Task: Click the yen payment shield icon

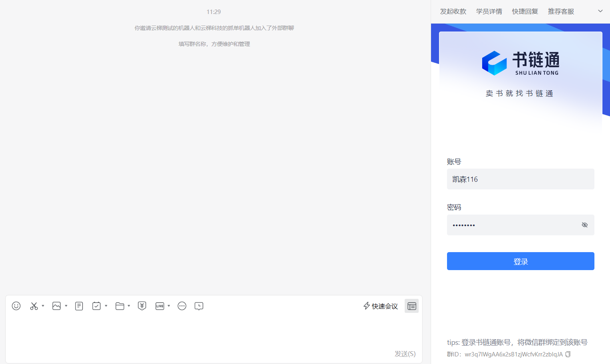Action: 142,306
